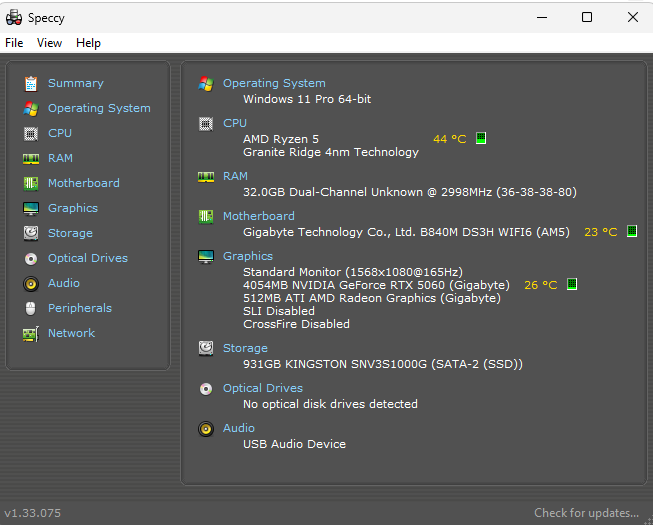Image resolution: width=653 pixels, height=525 pixels.
Task: Click the Storage heading link in summary
Action: [x=245, y=348]
